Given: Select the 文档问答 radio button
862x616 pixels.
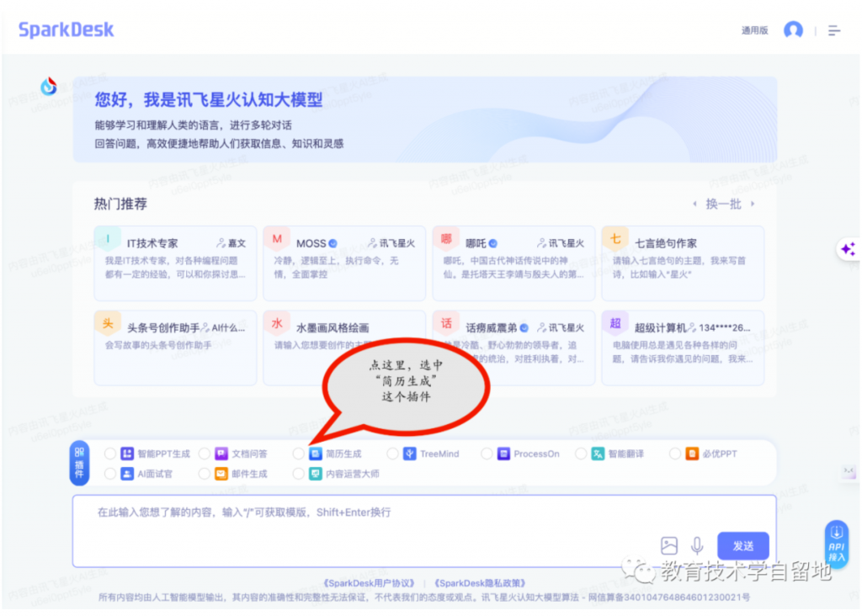Looking at the screenshot, I should click(x=204, y=454).
